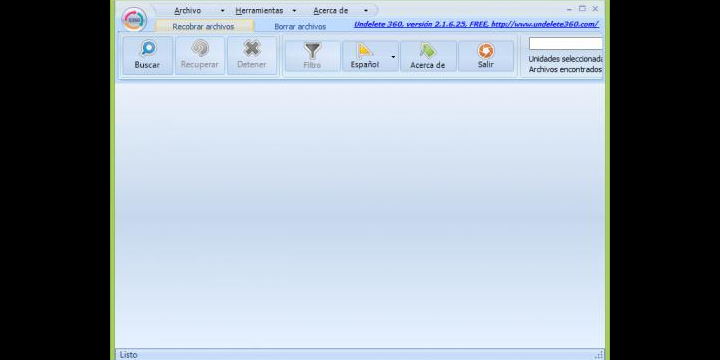Click the Recuperar recover icon button

(x=200, y=56)
